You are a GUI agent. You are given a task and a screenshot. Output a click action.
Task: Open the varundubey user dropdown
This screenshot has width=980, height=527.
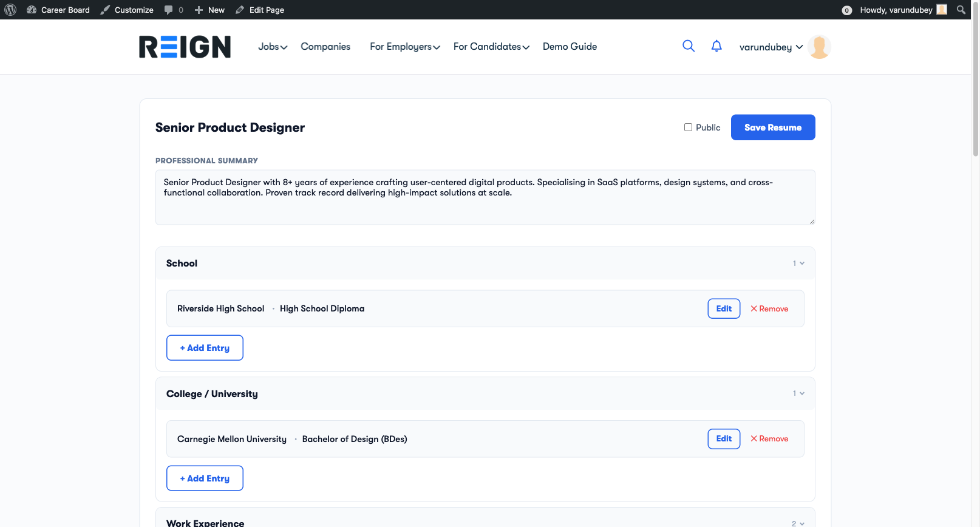tap(771, 47)
